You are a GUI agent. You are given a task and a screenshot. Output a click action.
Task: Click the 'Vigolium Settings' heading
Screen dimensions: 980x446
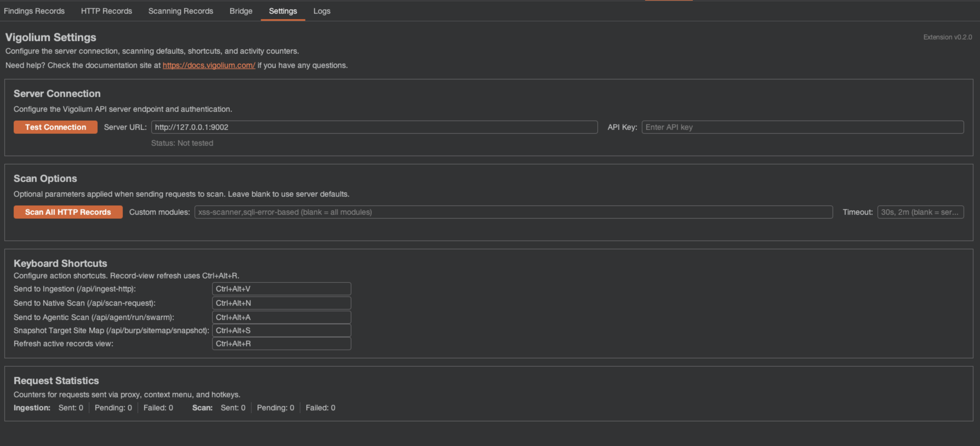tap(51, 37)
